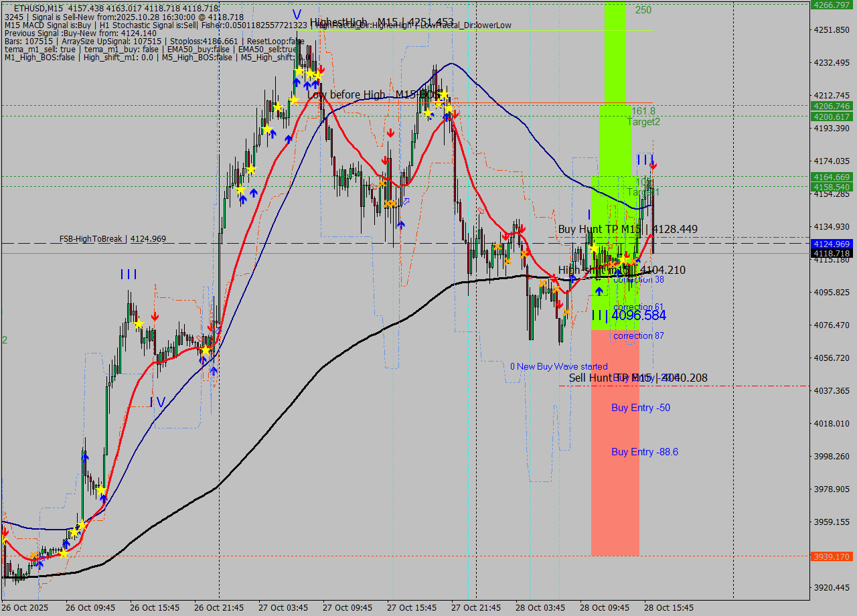The width and height of the screenshot is (857, 616).
Task: Select the orange 3939.170 price level label
Action: click(831, 556)
